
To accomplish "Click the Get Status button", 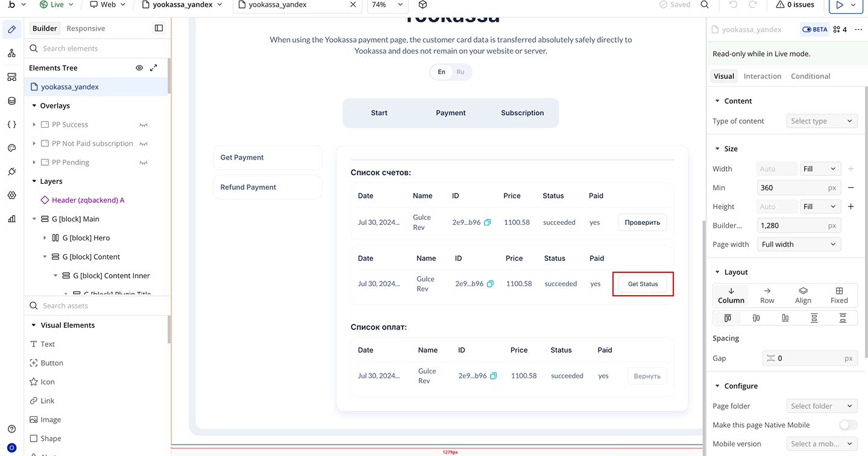I will point(643,284).
